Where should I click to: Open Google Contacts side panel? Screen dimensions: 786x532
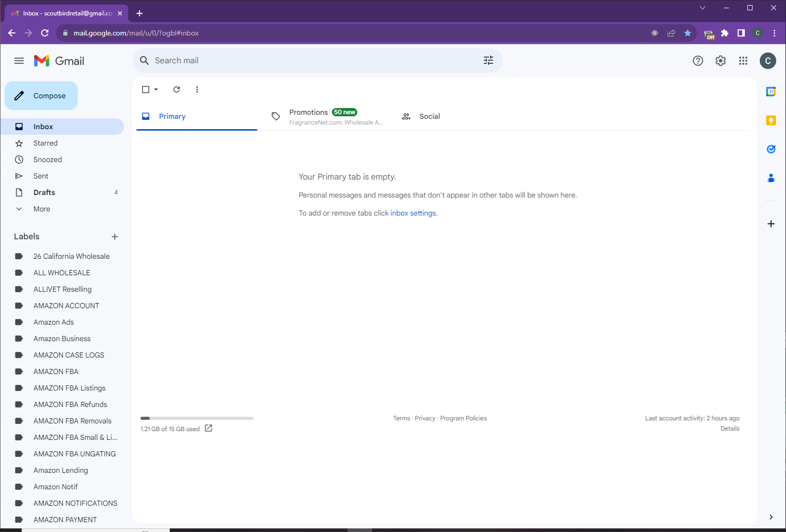[771, 178]
